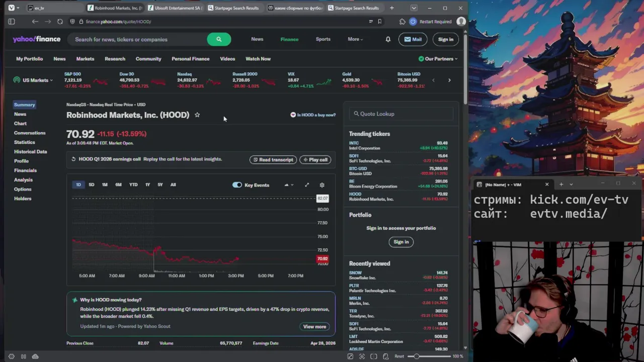Click the green search magnifier button
Screen dimensions: 644x362
click(x=219, y=39)
